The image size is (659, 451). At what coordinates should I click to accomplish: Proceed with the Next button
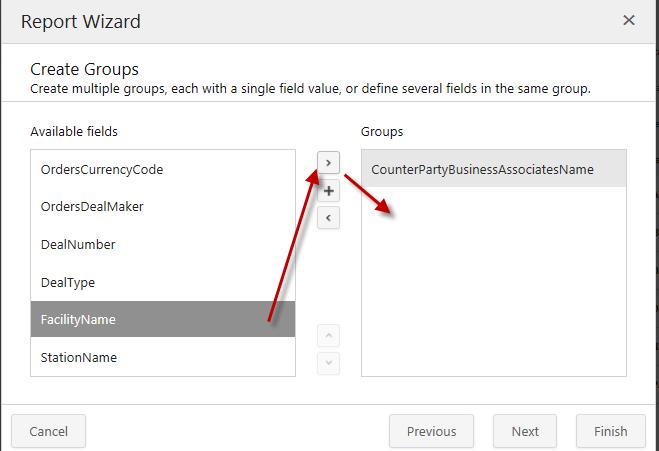click(525, 432)
